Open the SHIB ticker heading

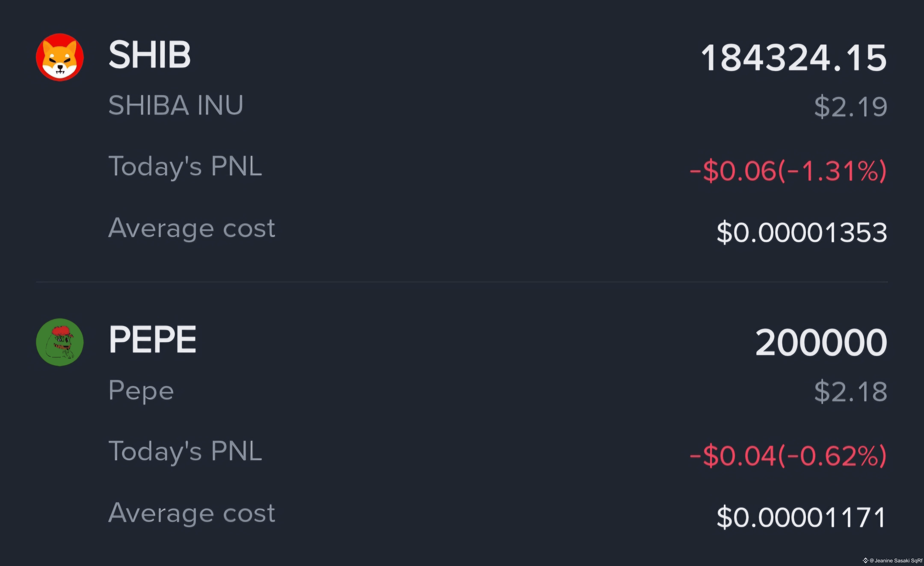[x=150, y=55]
